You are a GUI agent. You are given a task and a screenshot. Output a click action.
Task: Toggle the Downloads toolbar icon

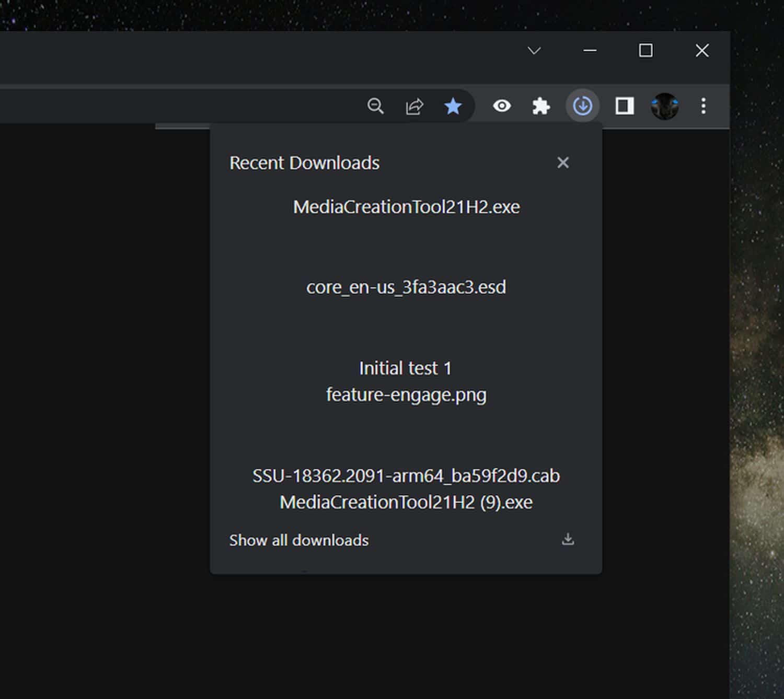coord(582,106)
